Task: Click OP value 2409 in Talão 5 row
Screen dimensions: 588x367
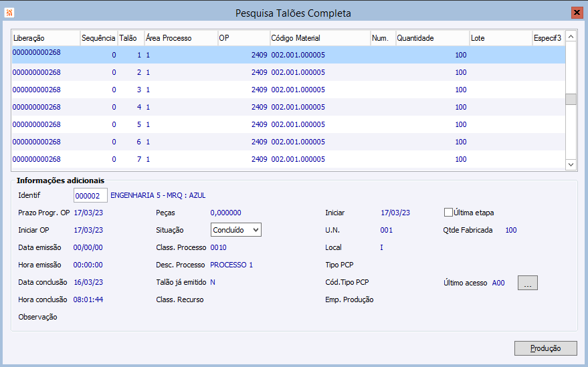Action: tap(259, 124)
